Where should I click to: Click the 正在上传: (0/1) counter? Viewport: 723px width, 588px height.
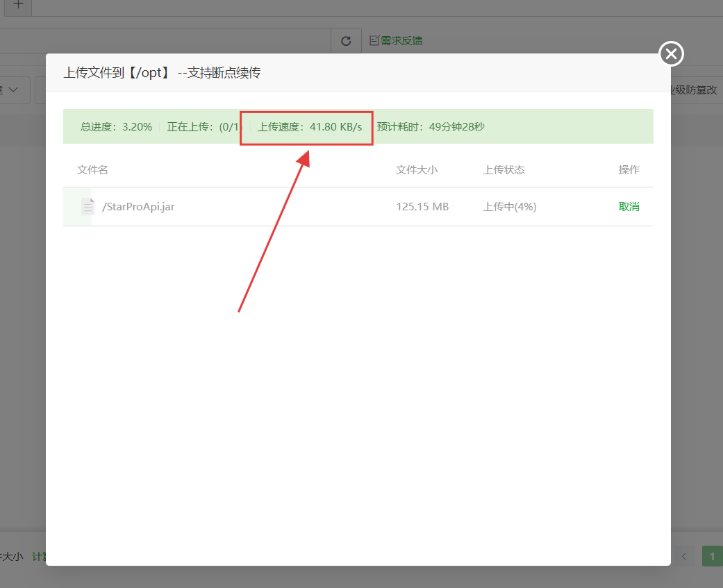tap(203, 127)
